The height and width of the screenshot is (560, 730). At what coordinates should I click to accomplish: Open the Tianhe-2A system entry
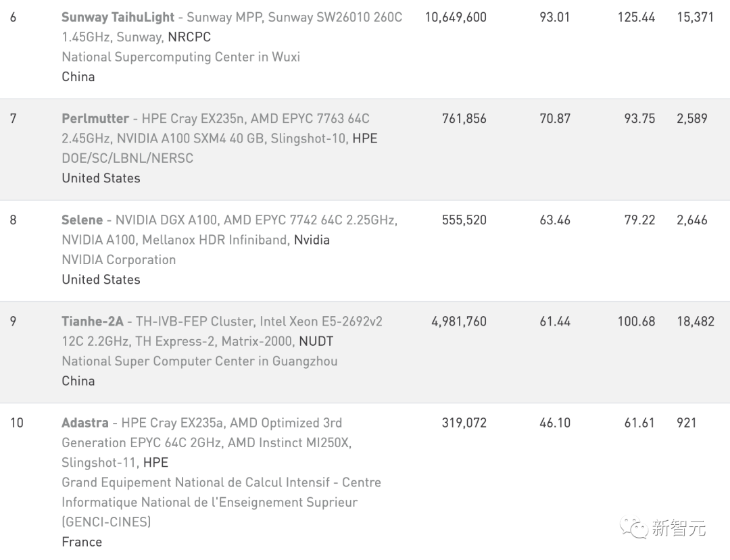(x=93, y=322)
